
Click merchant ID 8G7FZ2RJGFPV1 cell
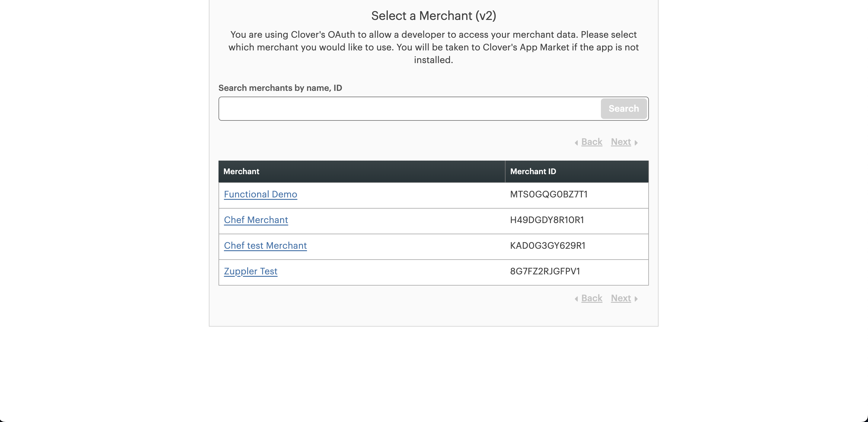tap(545, 271)
